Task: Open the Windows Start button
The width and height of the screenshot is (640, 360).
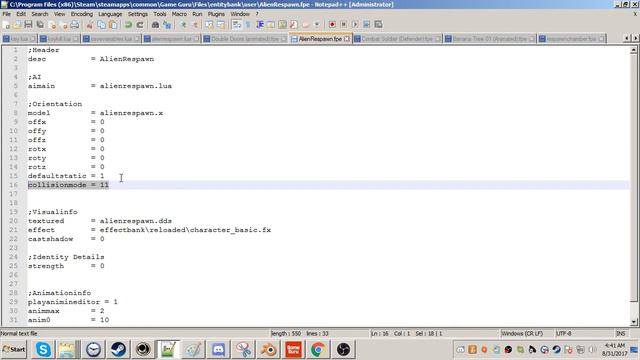Action: (x=13, y=349)
